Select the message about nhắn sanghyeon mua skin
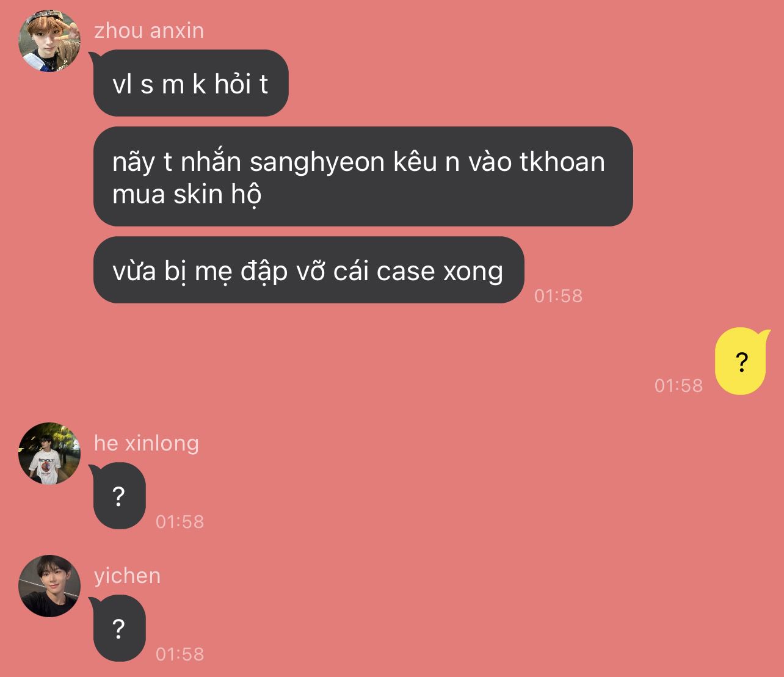This screenshot has height=677, width=784. click(x=363, y=176)
